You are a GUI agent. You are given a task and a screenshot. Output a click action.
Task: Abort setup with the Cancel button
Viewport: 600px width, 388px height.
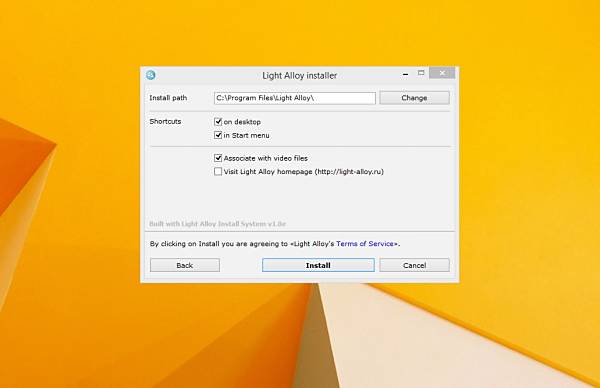coord(414,265)
